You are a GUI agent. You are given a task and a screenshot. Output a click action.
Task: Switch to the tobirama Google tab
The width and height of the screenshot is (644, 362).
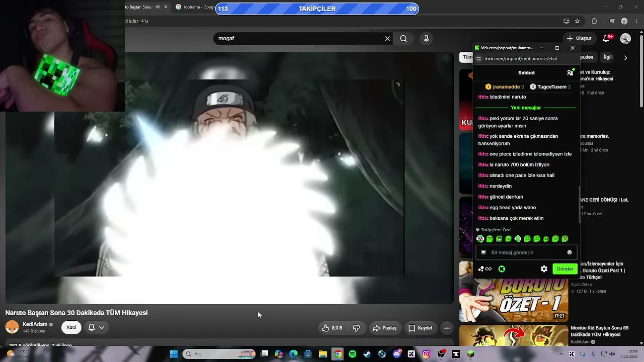click(195, 7)
